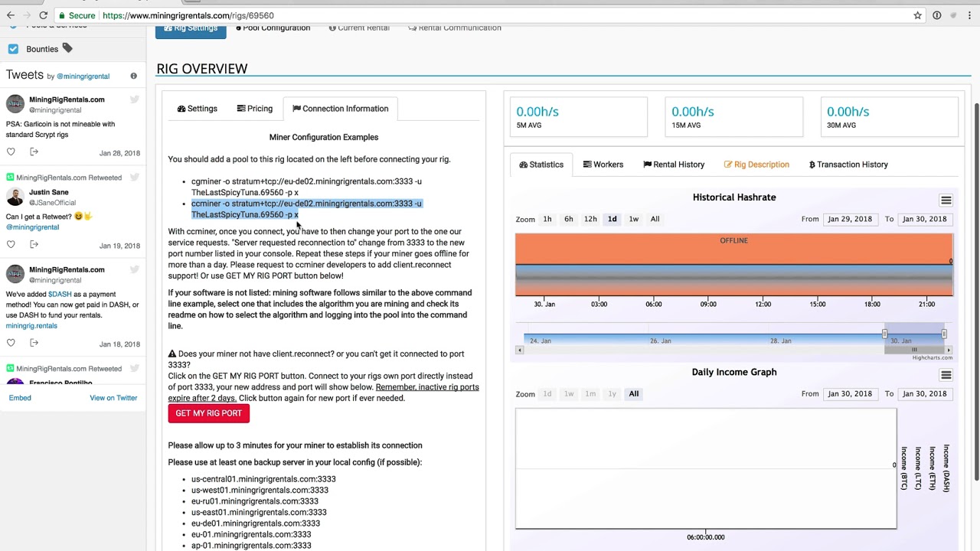
Task: Open the Rental History tab
Action: click(674, 165)
